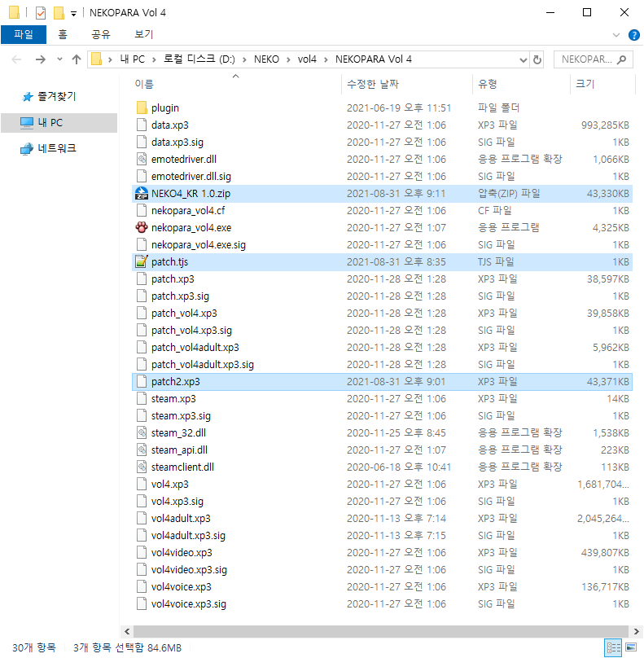This screenshot has height=658, width=644.
Task: Select the data.xp3.sig file name
Action: (177, 142)
